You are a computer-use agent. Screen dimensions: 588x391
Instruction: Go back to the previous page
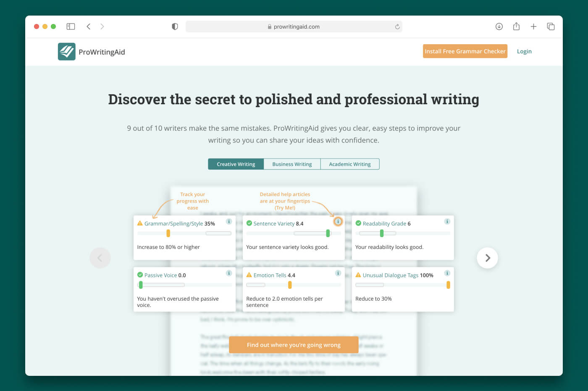point(89,26)
